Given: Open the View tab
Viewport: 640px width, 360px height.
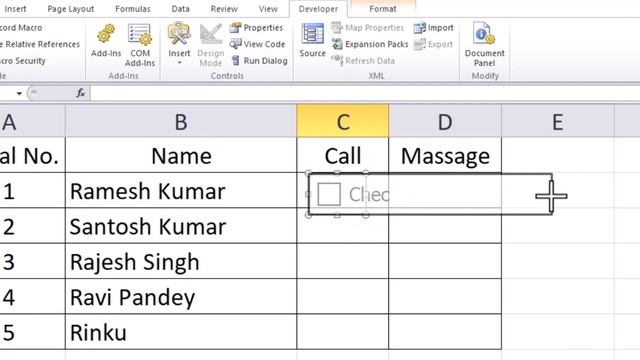Looking at the screenshot, I should (268, 9).
